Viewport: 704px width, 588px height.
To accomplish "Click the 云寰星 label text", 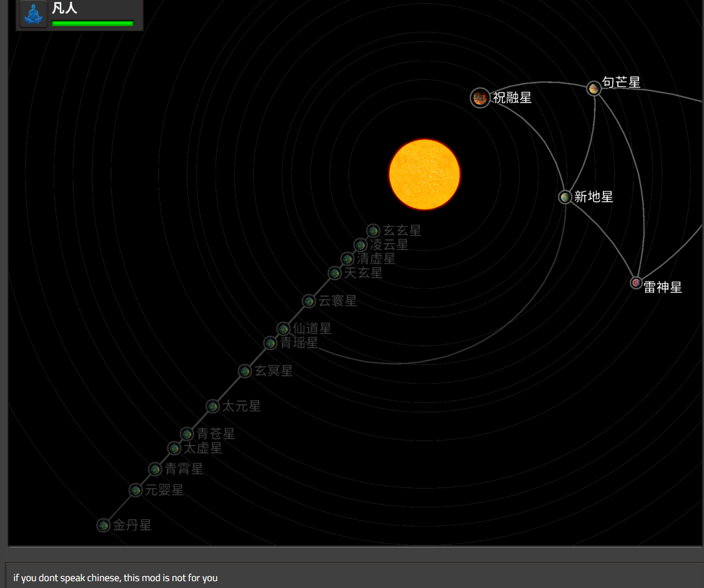I will tap(337, 301).
